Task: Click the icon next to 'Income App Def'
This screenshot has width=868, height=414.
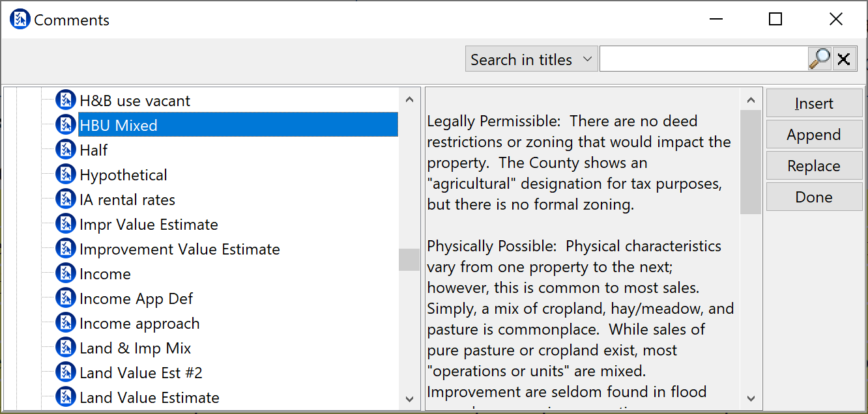Action: (x=66, y=298)
